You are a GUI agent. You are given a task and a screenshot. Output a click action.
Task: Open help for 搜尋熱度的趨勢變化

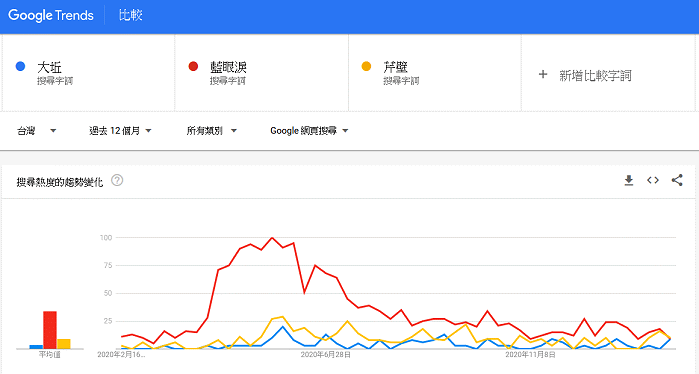pos(117,181)
